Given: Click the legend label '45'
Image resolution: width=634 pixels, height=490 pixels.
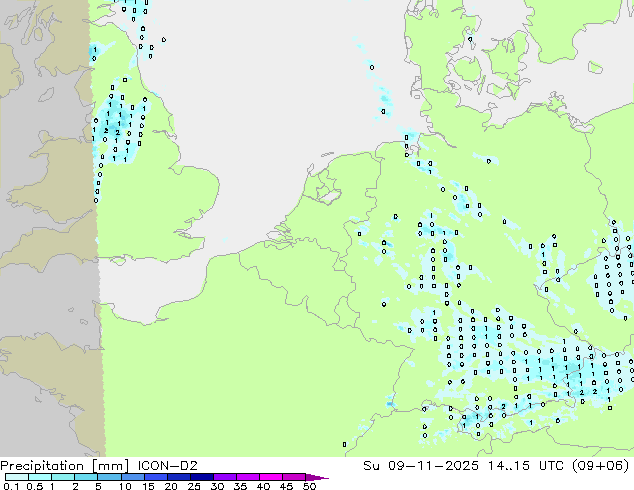Looking at the screenshot, I should (x=287, y=486).
